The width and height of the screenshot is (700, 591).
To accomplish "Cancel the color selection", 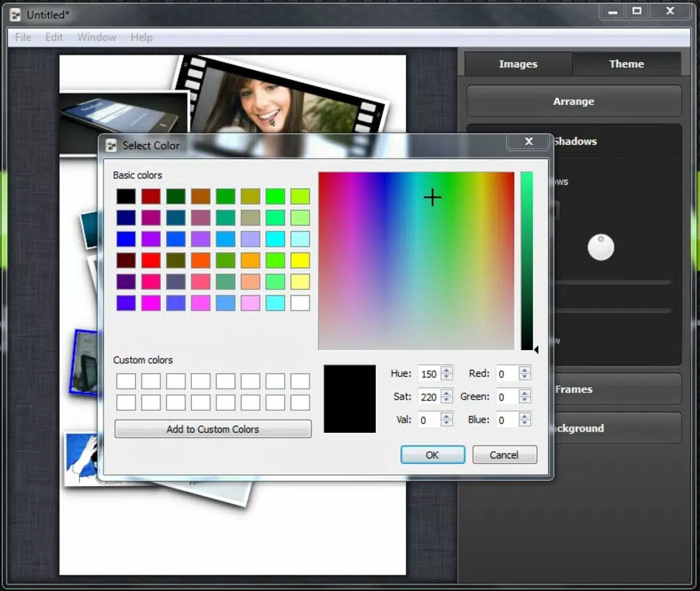I will (x=504, y=455).
